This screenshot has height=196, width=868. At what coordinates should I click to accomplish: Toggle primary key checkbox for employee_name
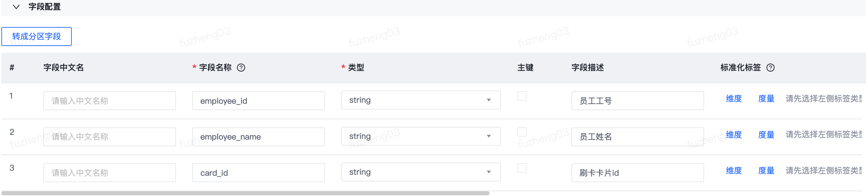(x=522, y=132)
